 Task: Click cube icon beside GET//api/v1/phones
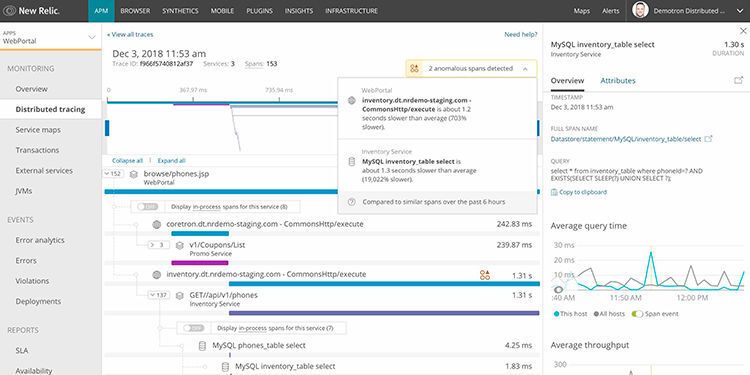179,296
